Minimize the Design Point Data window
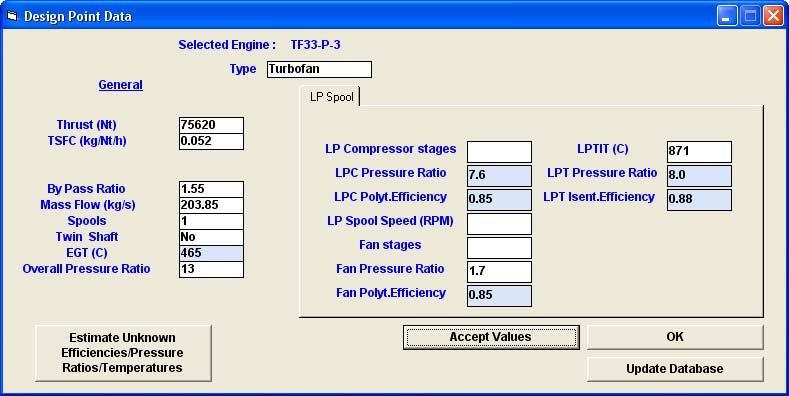 coord(726,16)
